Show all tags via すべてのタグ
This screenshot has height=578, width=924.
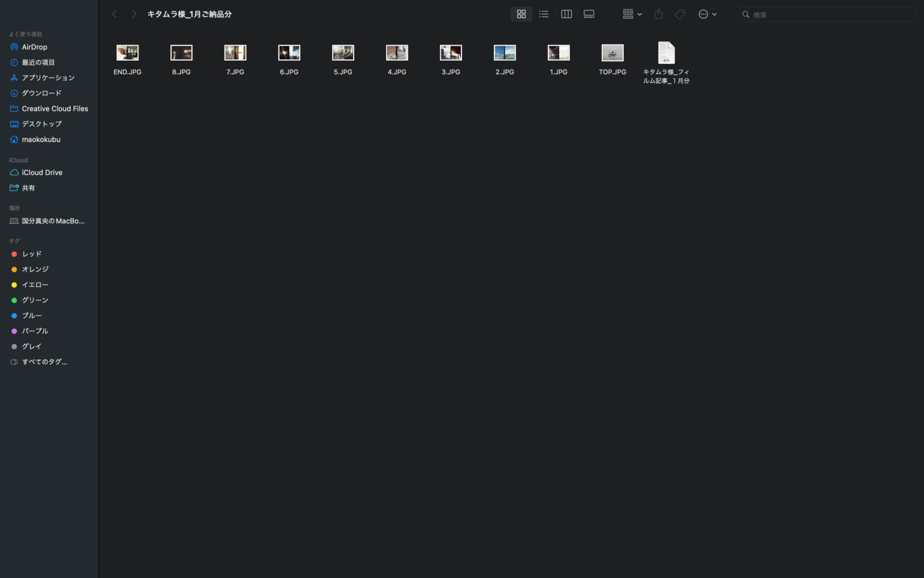44,362
